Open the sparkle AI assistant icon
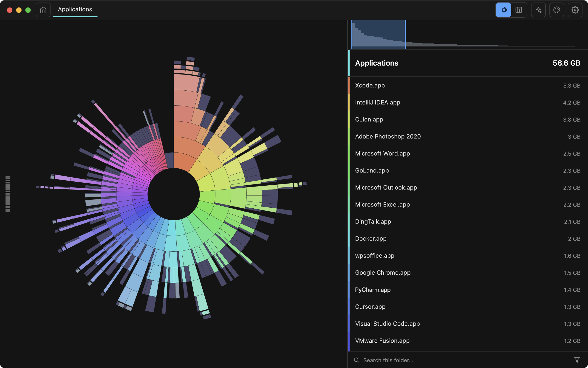The height and width of the screenshot is (368, 588). click(538, 10)
